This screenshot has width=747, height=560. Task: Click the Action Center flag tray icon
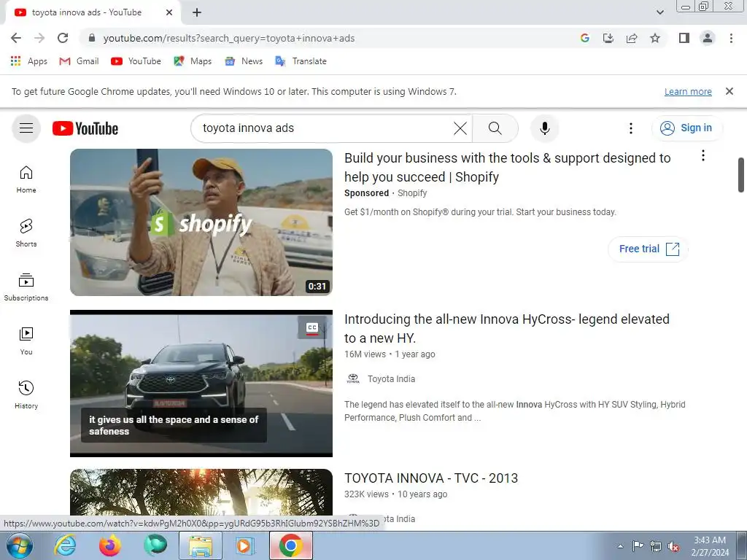coord(638,546)
